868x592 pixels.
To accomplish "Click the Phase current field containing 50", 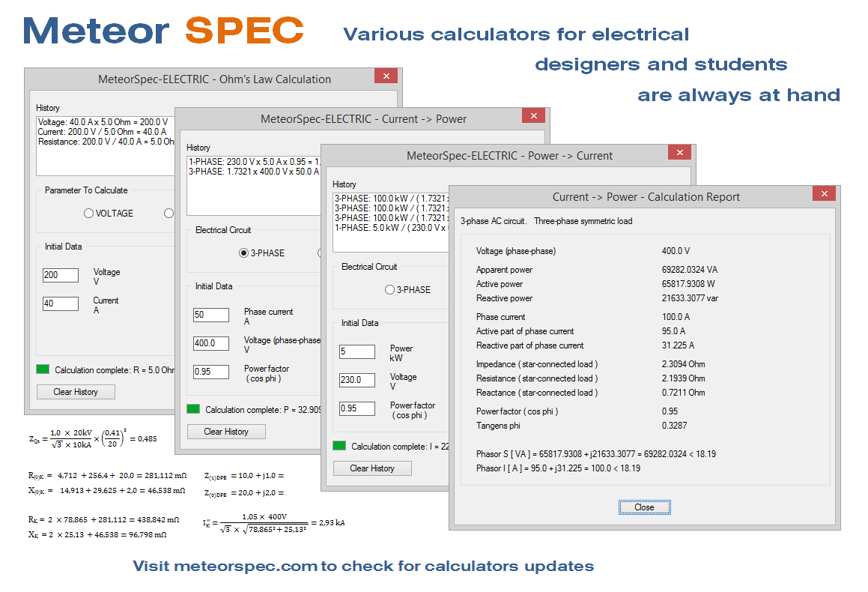I will click(211, 315).
